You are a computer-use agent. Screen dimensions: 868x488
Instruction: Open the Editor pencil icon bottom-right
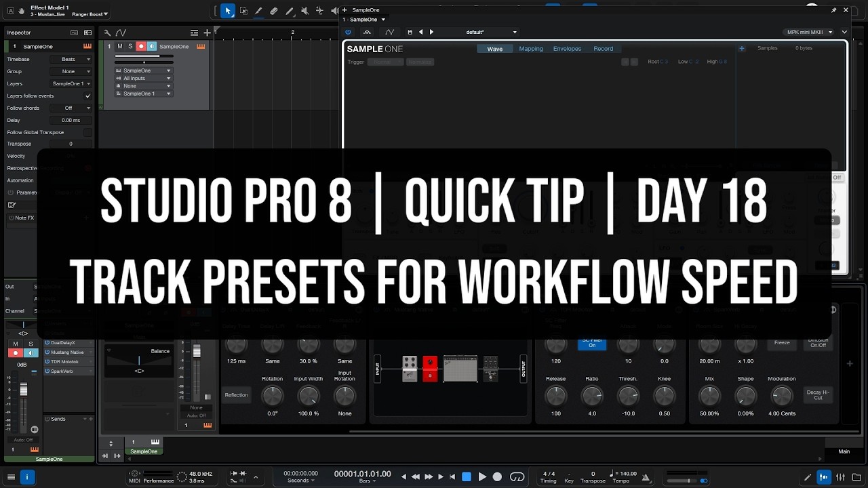[x=807, y=477]
